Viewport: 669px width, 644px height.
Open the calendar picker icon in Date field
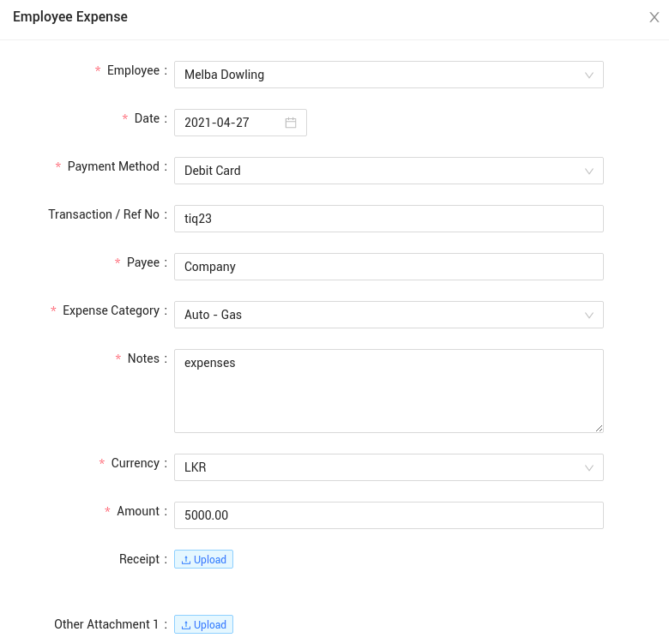291,123
